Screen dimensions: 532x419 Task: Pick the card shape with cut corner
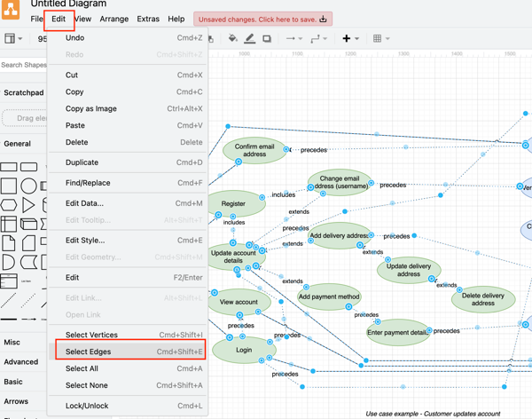pos(29,243)
